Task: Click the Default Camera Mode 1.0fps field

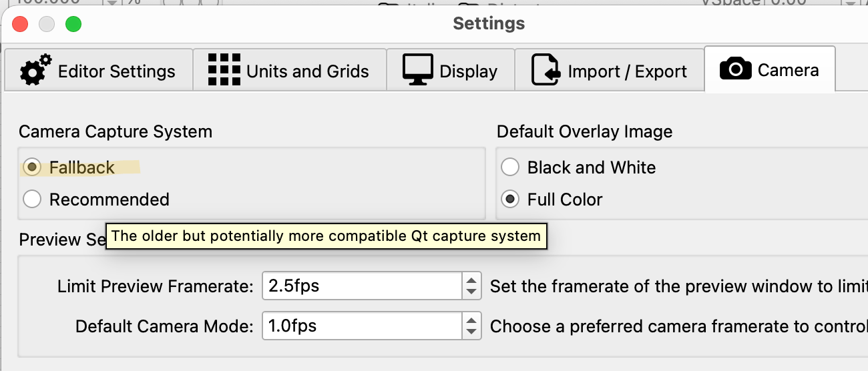Action: coord(361,326)
